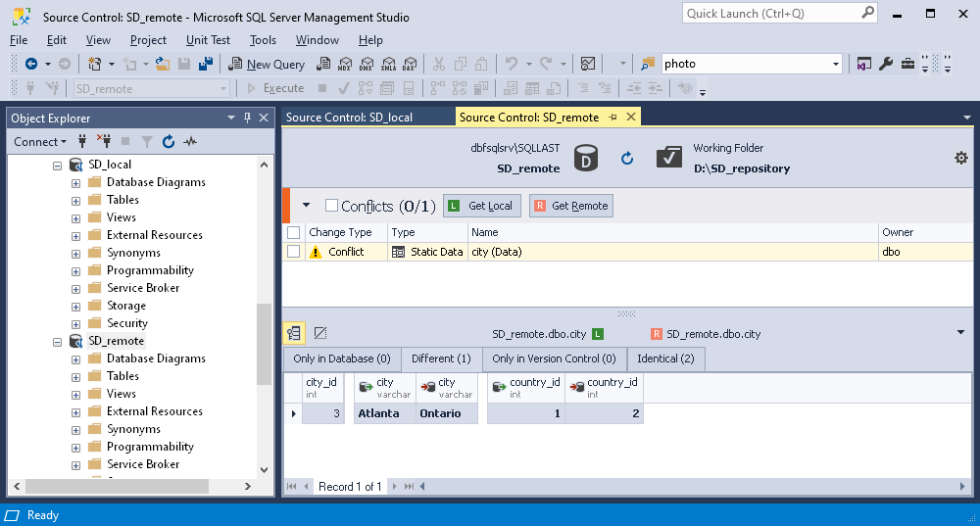Select the Only in Version Control (0) tab
This screenshot has height=526, width=980.
point(554,359)
